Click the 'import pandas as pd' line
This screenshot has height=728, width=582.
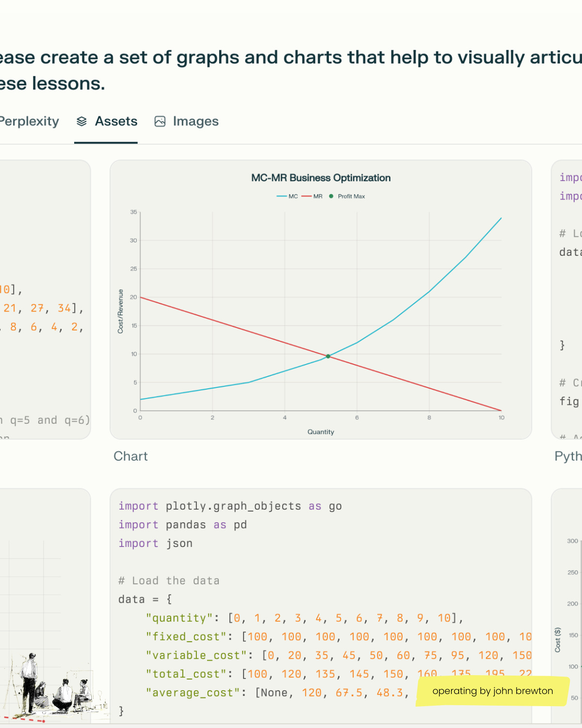(x=183, y=525)
